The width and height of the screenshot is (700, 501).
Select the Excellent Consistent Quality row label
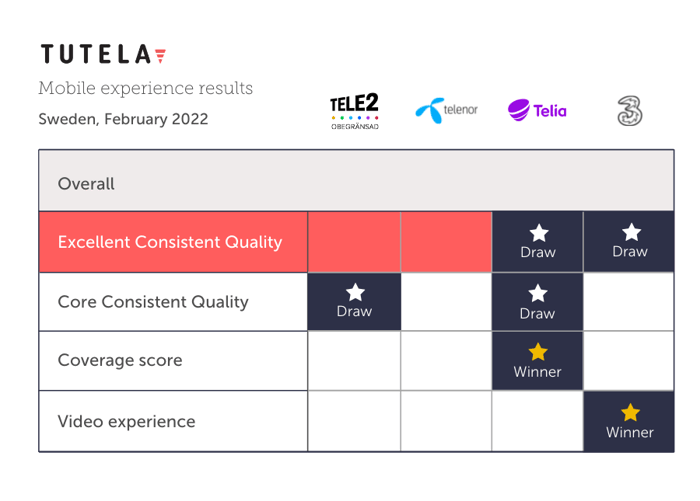173,242
